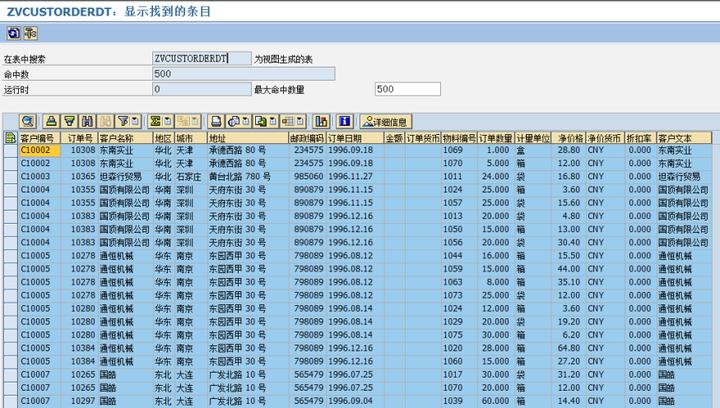This screenshot has width=720, height=408.
Task: Click the material number 1069 cell
Action: pyautogui.click(x=459, y=150)
